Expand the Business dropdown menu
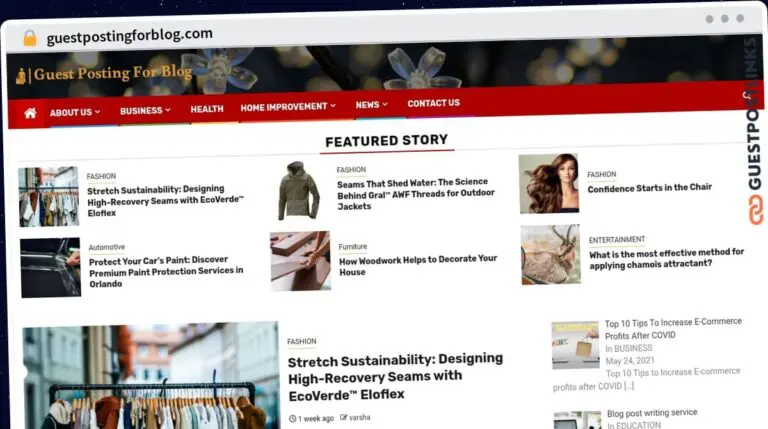Image resolution: width=768 pixels, height=429 pixels. coord(145,111)
